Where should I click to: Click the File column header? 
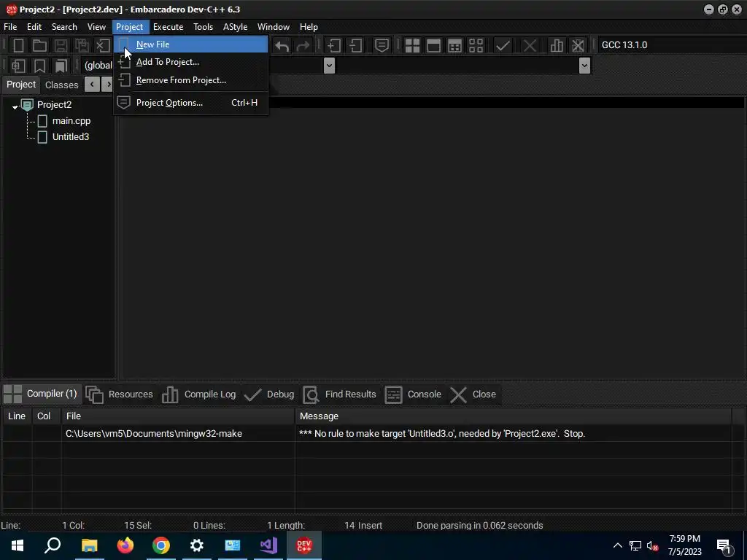[x=178, y=416]
